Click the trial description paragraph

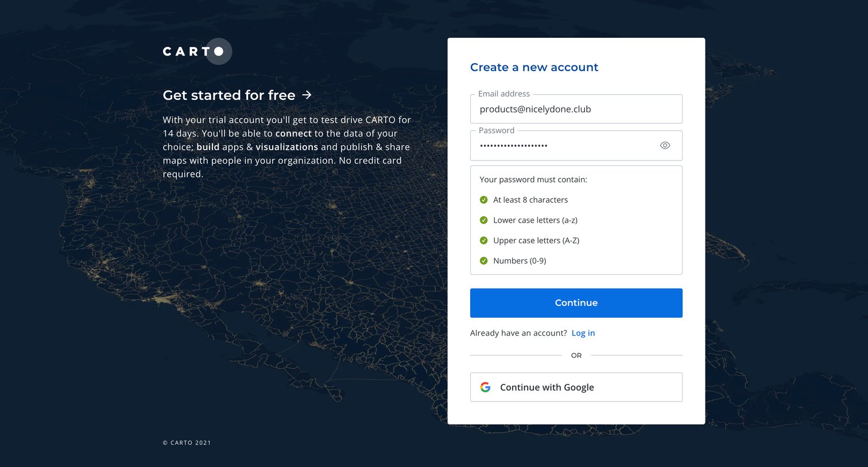coord(287,147)
